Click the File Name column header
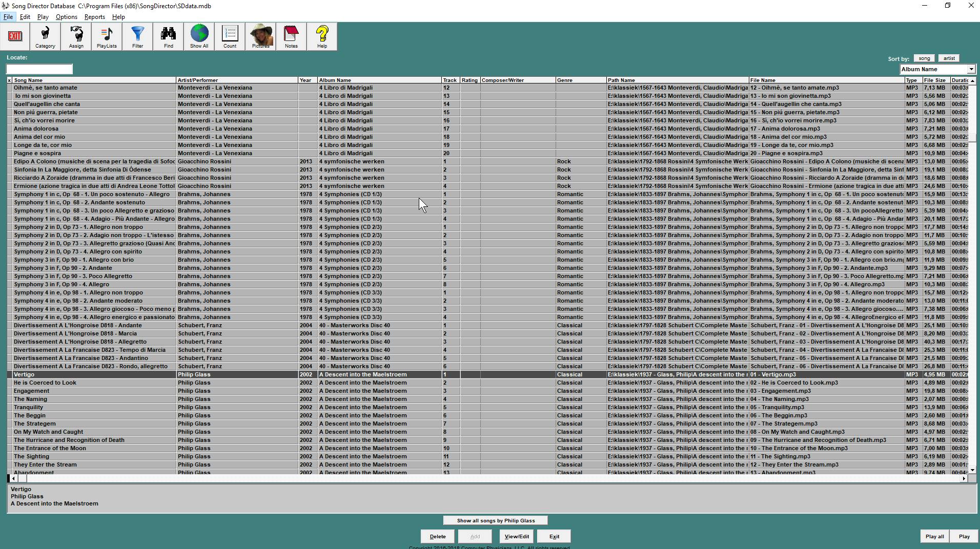980x549 pixels. click(x=827, y=80)
